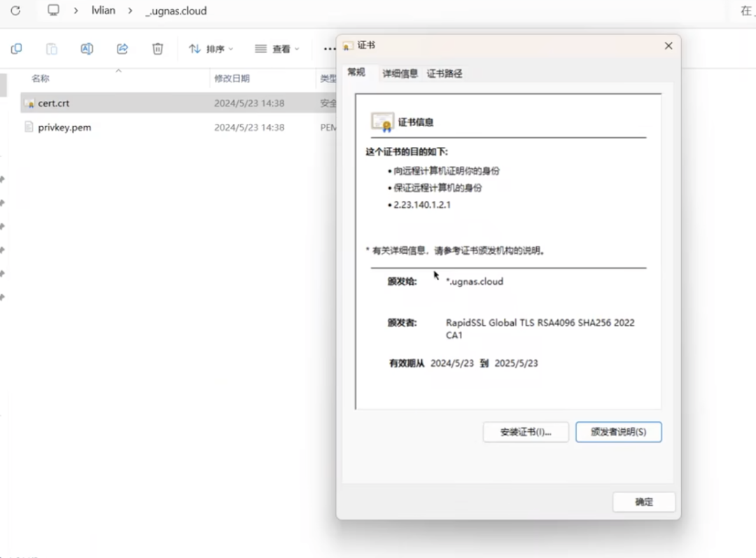The image size is (756, 558).
Task: Click the refresh icon in Explorer
Action: click(x=15, y=11)
